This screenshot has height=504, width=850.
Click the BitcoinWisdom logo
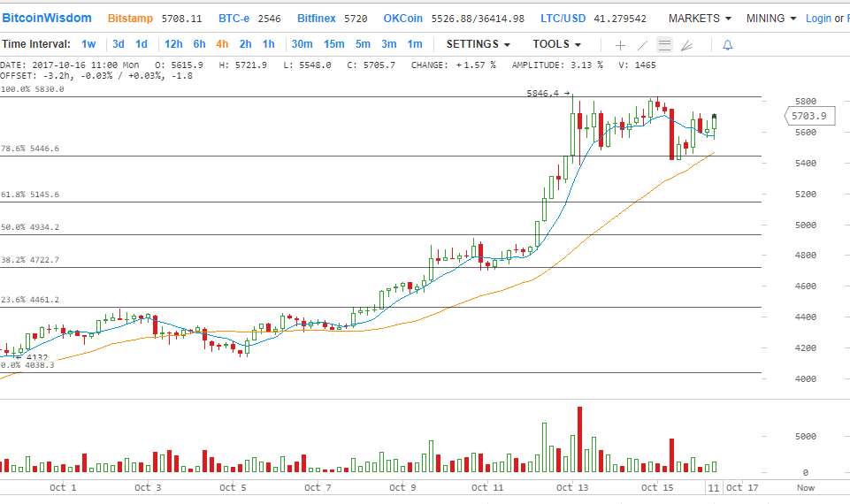coord(47,19)
